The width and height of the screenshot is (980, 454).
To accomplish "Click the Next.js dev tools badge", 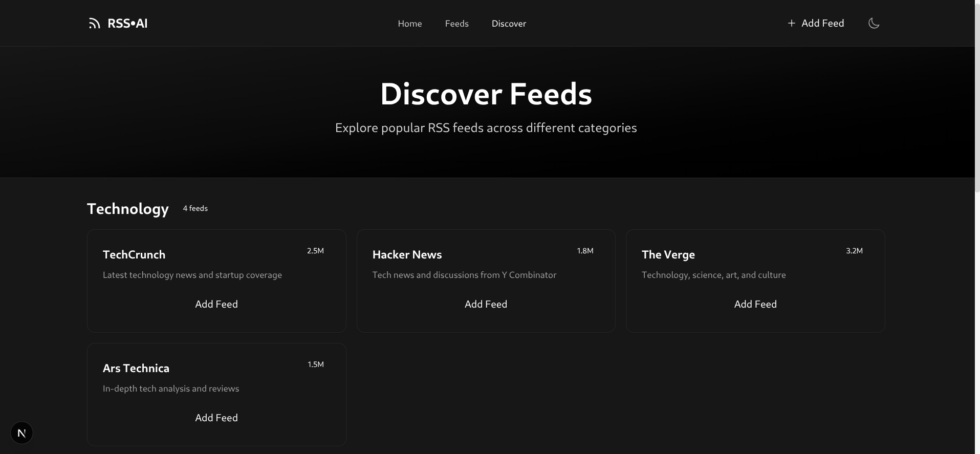I will click(21, 433).
